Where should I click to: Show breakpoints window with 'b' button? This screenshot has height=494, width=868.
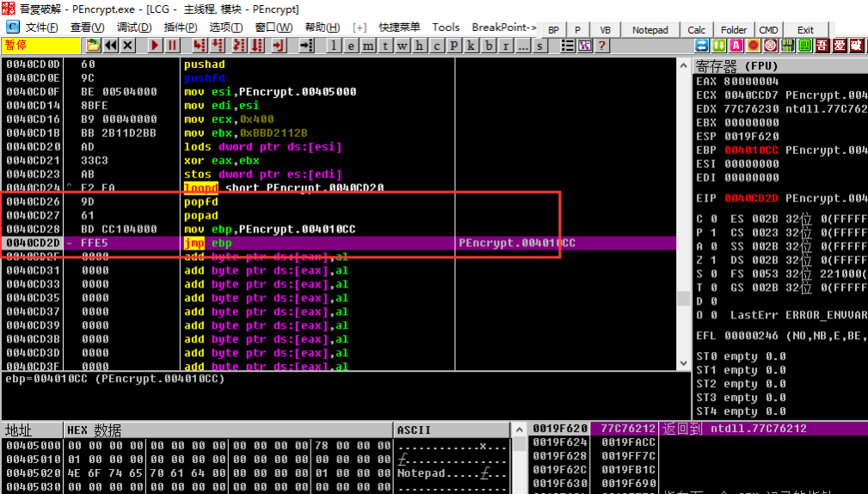pyautogui.click(x=489, y=46)
